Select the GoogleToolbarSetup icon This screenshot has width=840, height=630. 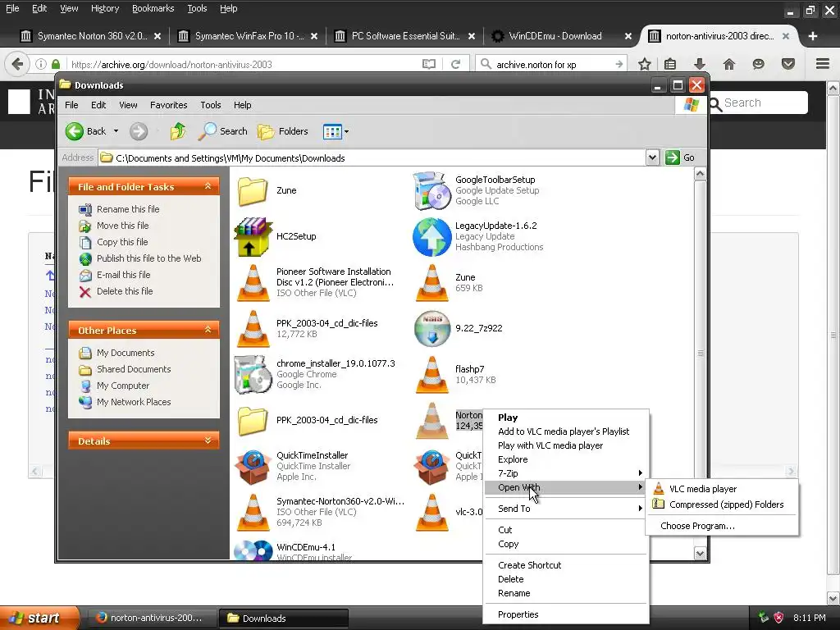coord(431,190)
